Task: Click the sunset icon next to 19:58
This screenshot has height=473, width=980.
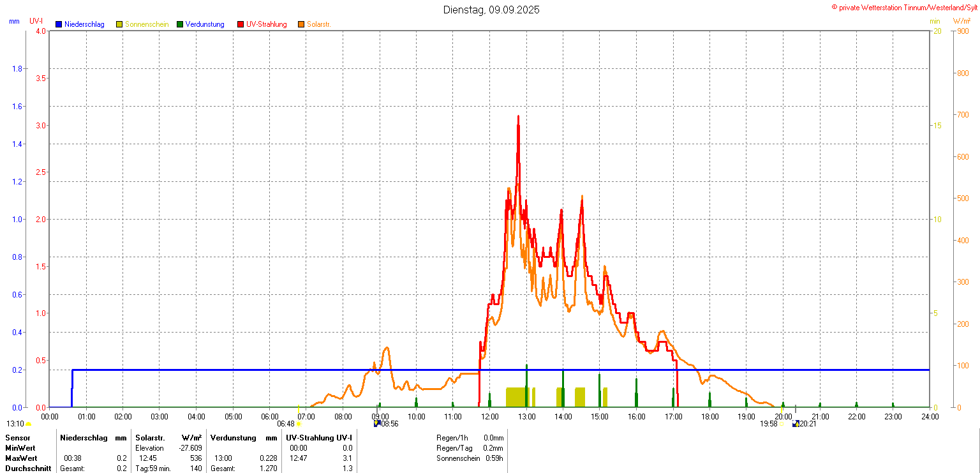Action: pyautogui.click(x=782, y=424)
